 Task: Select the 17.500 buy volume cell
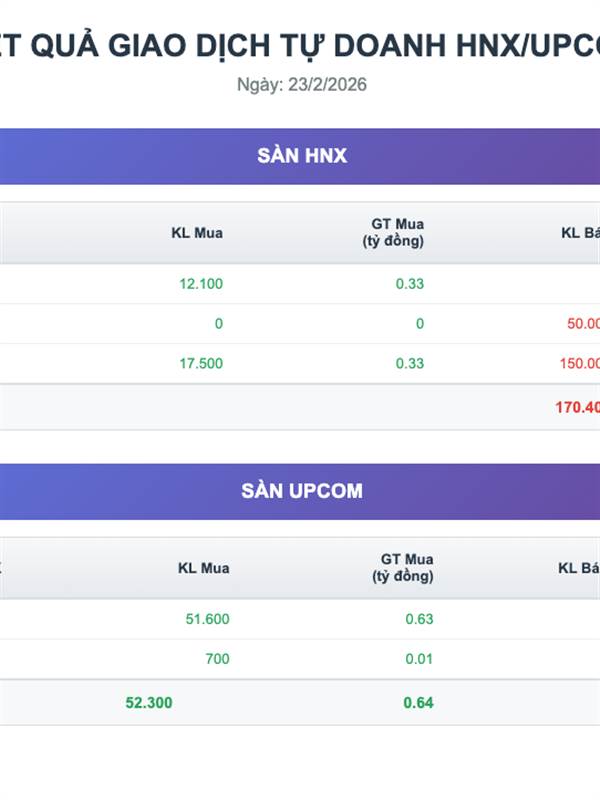point(201,364)
